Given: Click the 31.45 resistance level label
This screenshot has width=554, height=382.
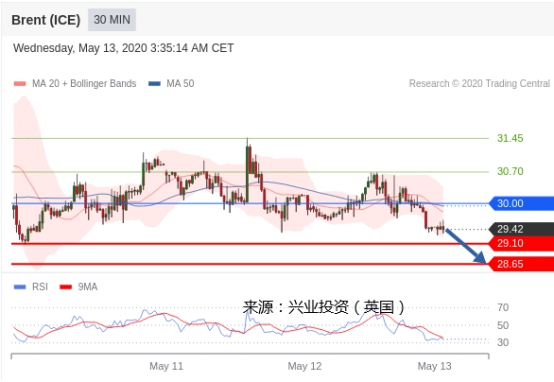Looking at the screenshot, I should pyautogui.click(x=510, y=138).
